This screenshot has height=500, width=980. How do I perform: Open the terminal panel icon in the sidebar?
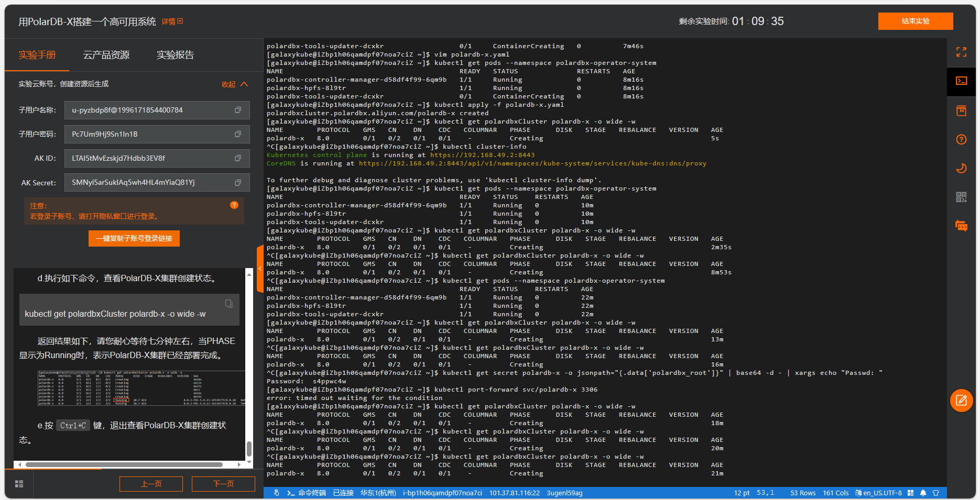[961, 81]
